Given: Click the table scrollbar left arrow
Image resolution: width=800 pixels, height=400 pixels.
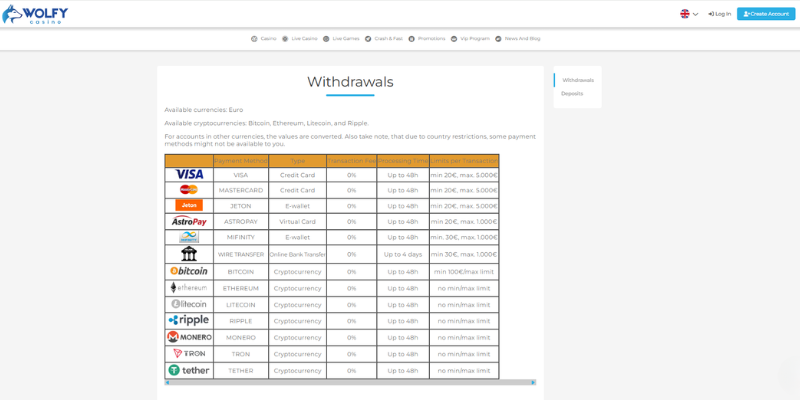Looking at the screenshot, I should click(167, 382).
